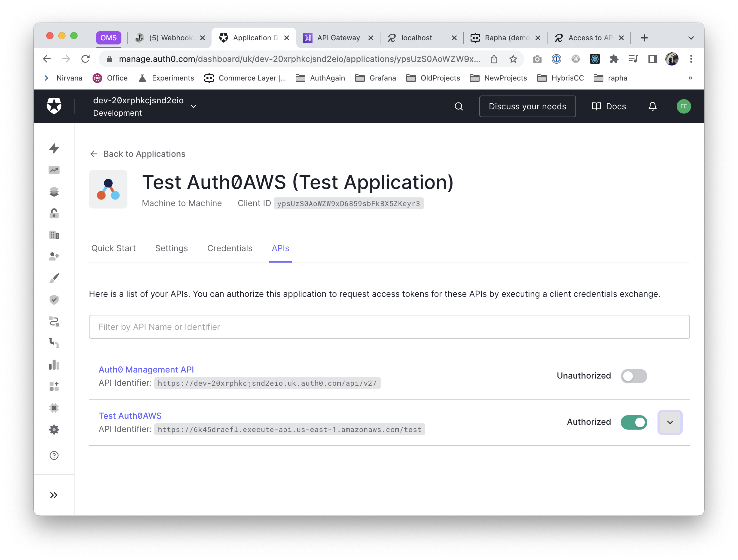This screenshot has height=560, width=738.
Task: Disable the Test Auth0AWS authorized toggle
Action: tap(633, 422)
